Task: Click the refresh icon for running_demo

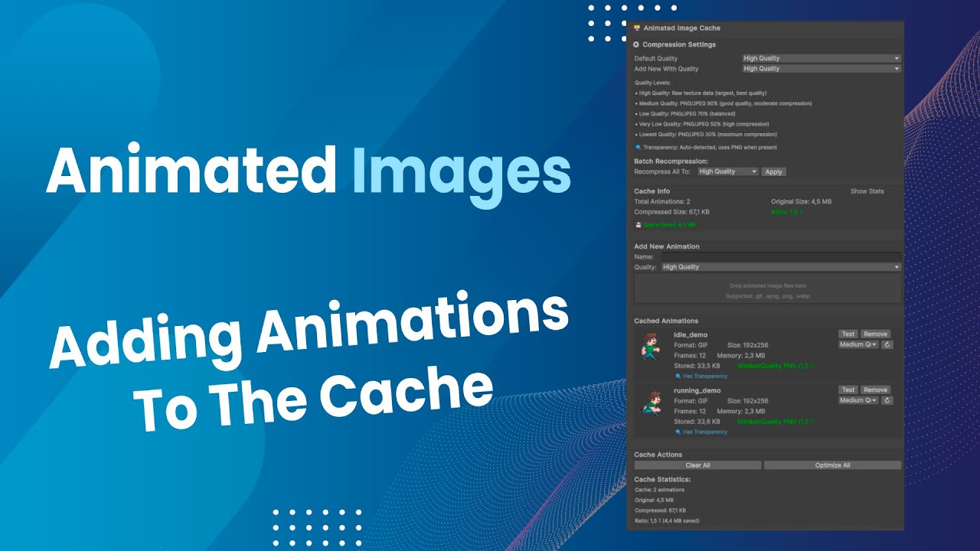Action: (x=887, y=400)
